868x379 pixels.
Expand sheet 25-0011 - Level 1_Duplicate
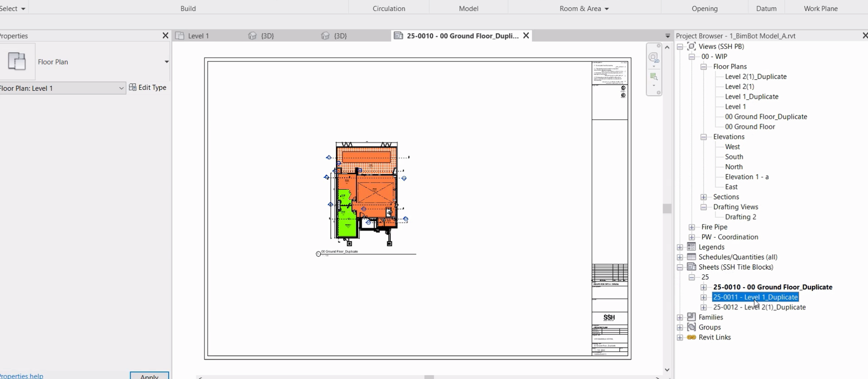point(704,297)
